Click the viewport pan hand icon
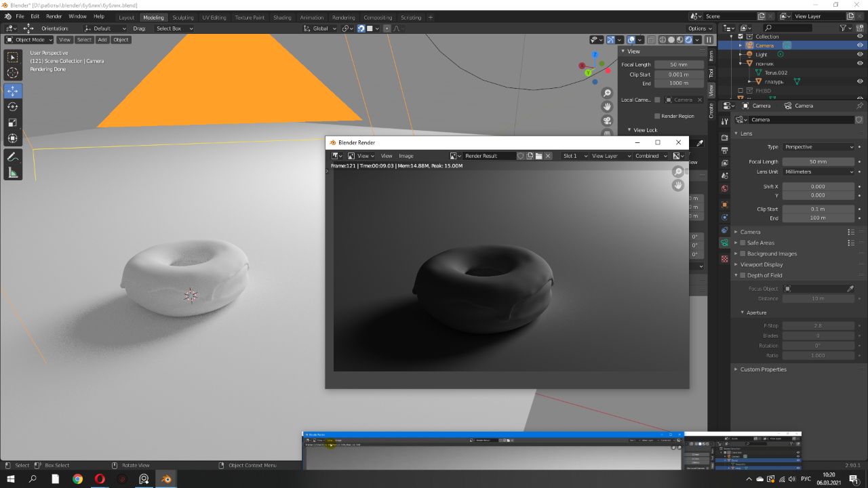This screenshot has width=868, height=488. point(608,107)
